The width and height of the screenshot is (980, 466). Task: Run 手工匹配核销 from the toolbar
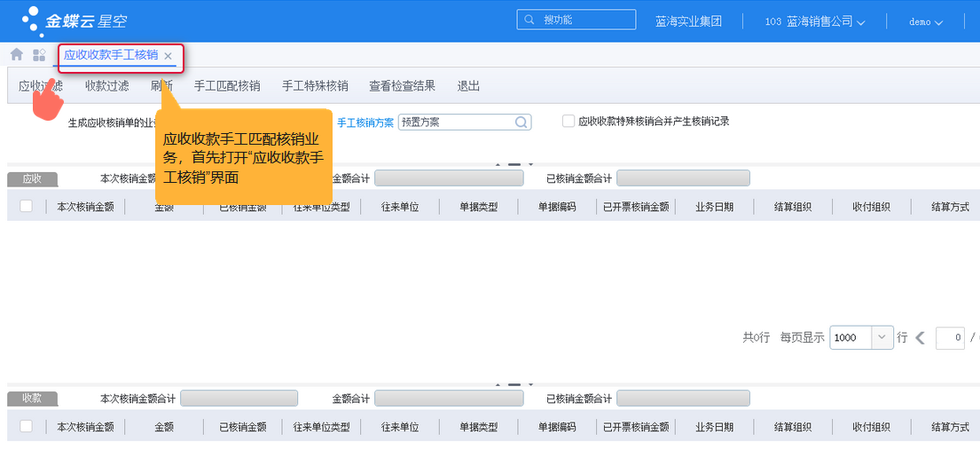227,86
